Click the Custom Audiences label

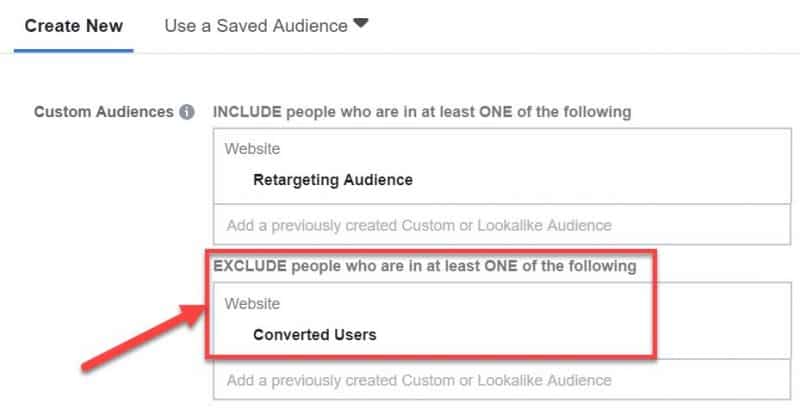[104, 112]
